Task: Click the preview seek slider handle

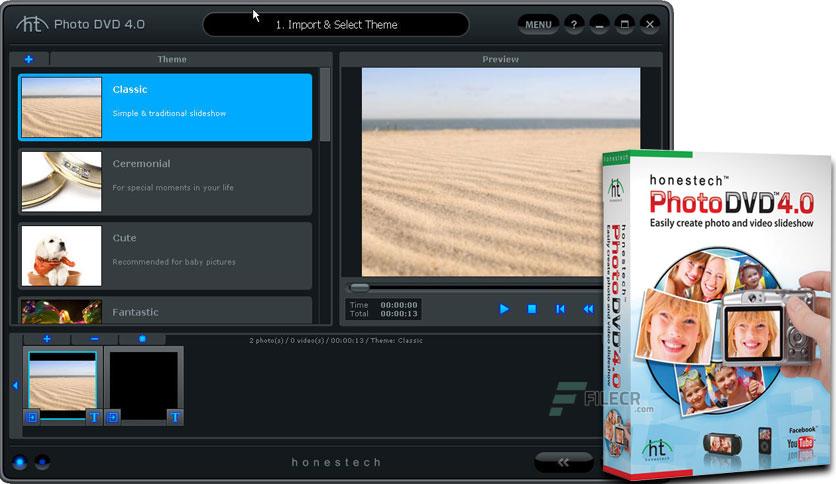Action: pos(359,288)
